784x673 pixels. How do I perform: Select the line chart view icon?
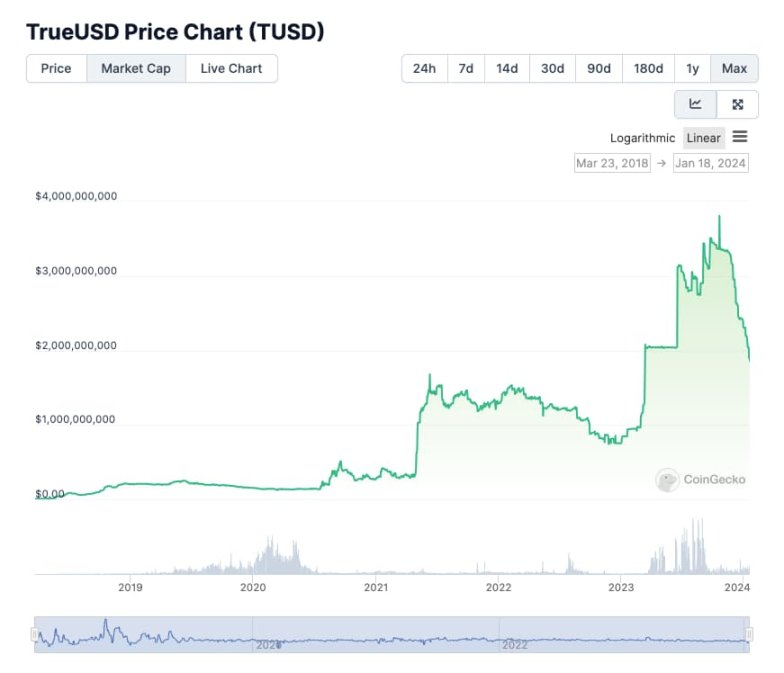pos(695,104)
